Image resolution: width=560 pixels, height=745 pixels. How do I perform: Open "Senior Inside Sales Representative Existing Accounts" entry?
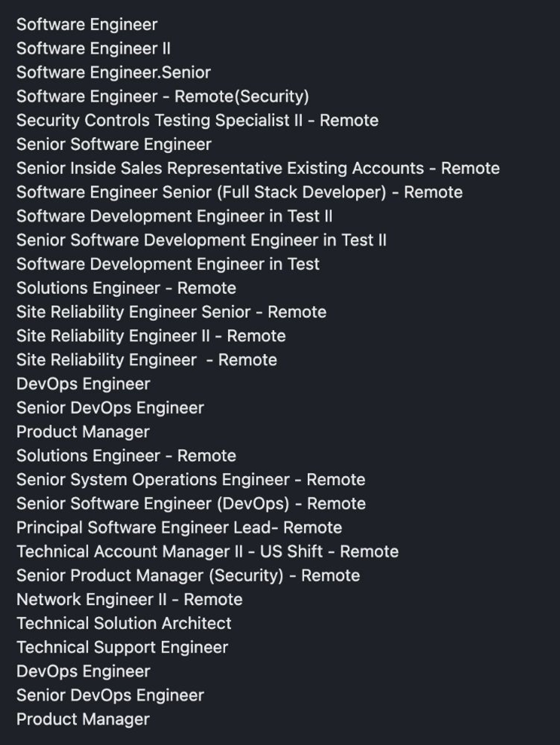258,168
